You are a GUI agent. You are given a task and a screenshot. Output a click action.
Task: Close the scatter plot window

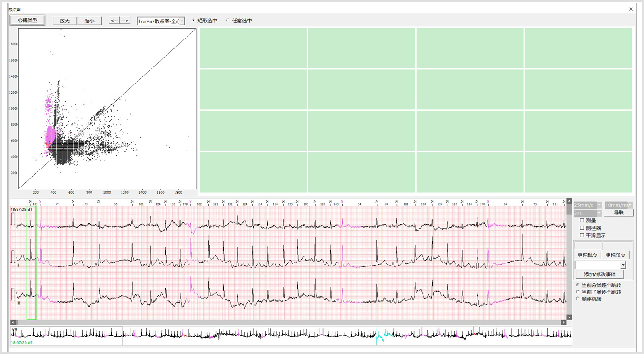pyautogui.click(x=631, y=9)
